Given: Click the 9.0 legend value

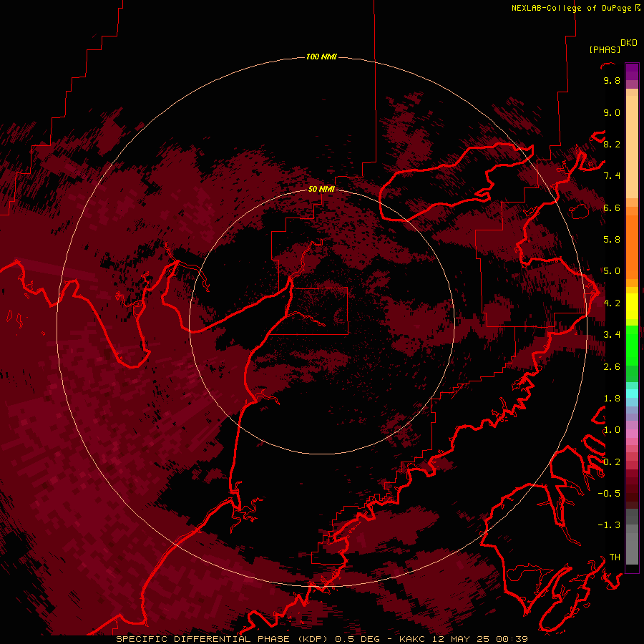Looking at the screenshot, I should coord(612,112).
